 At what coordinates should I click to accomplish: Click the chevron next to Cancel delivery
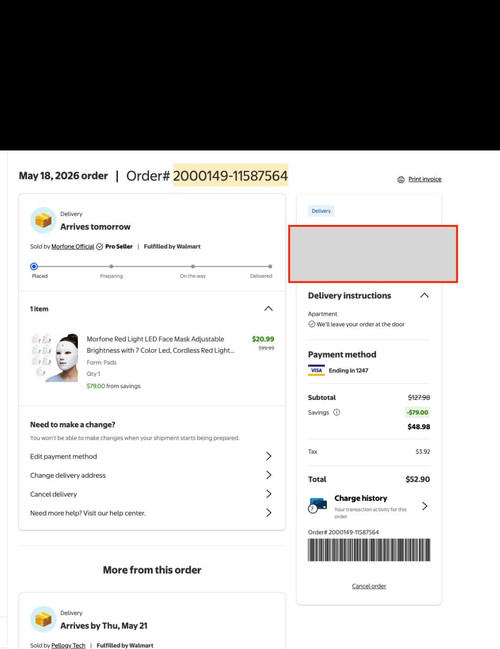click(x=268, y=494)
